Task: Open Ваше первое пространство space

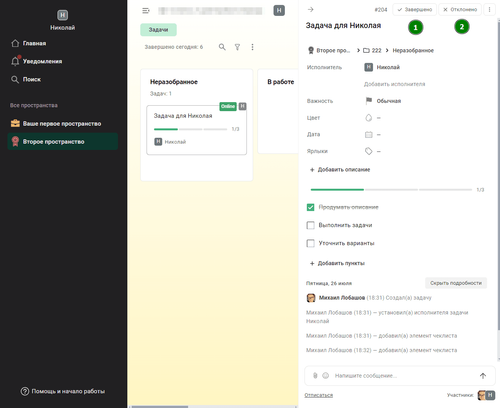Action: tap(63, 124)
